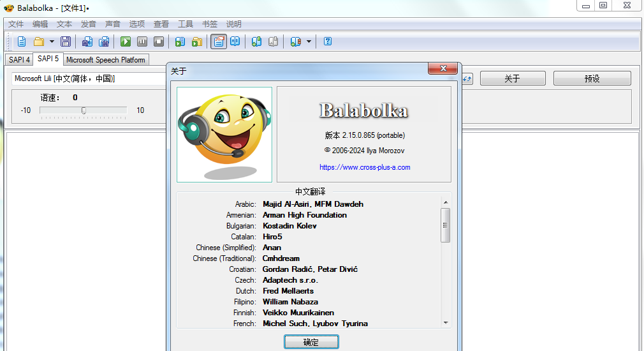Click the translator name 'Veikko Muurikainen'
This screenshot has height=351, width=644.
[x=298, y=313]
